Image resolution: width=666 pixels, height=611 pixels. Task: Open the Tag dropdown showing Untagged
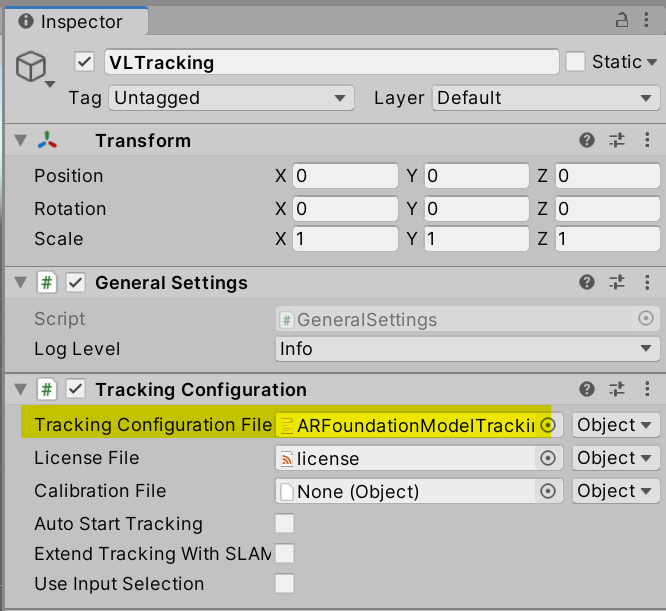point(231,98)
